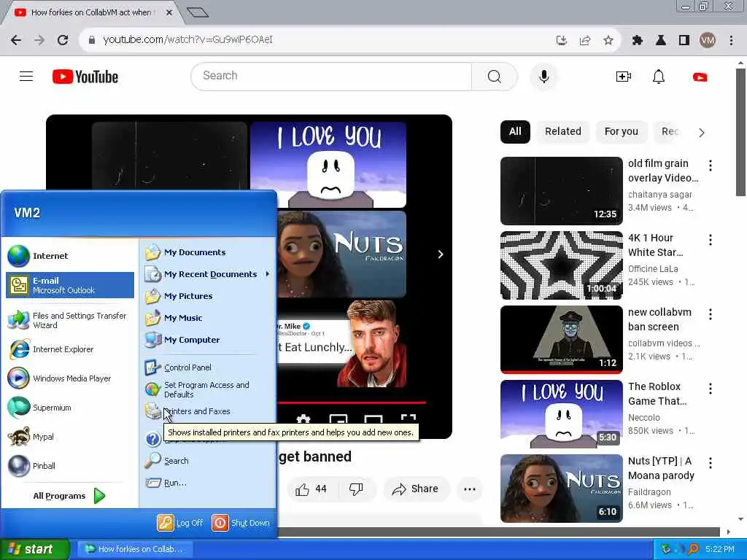Select the Related filter chip
The height and width of the screenshot is (560, 747).
pos(563,132)
